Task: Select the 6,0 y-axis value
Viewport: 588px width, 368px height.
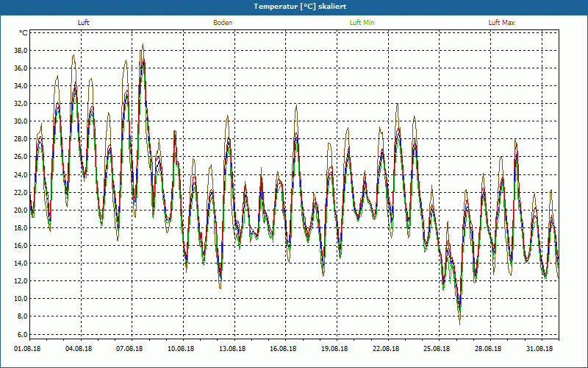Action: click(23, 334)
